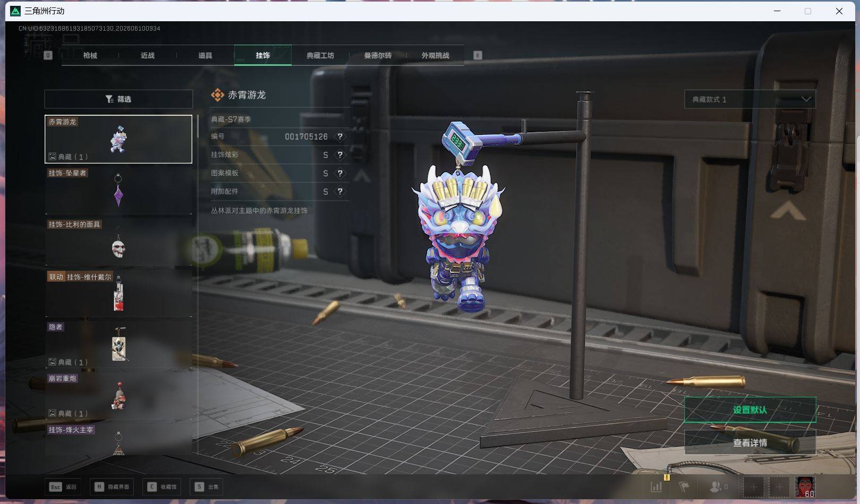Click the 典藏 (1) image icon under 崩岩重炮

click(53, 413)
